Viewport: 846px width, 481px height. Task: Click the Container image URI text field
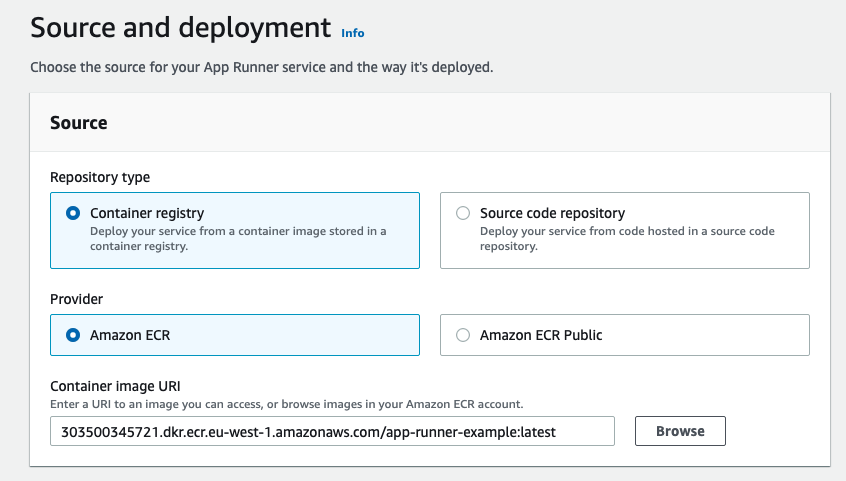[332, 431]
